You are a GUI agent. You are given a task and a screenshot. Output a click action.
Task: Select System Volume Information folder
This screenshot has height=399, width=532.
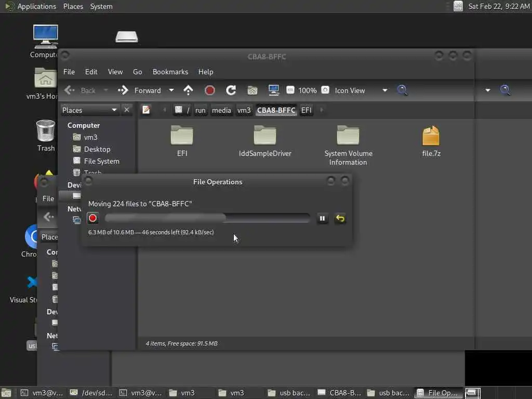(x=348, y=135)
